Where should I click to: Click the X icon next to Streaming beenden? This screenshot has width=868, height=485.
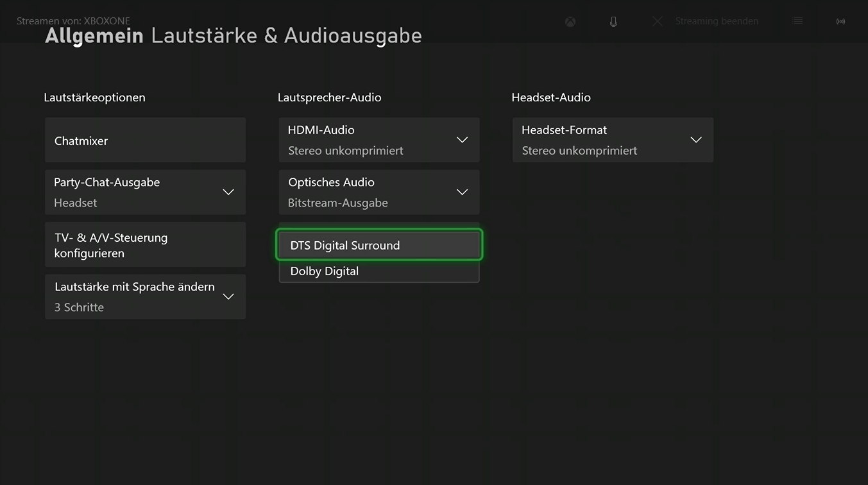(657, 21)
